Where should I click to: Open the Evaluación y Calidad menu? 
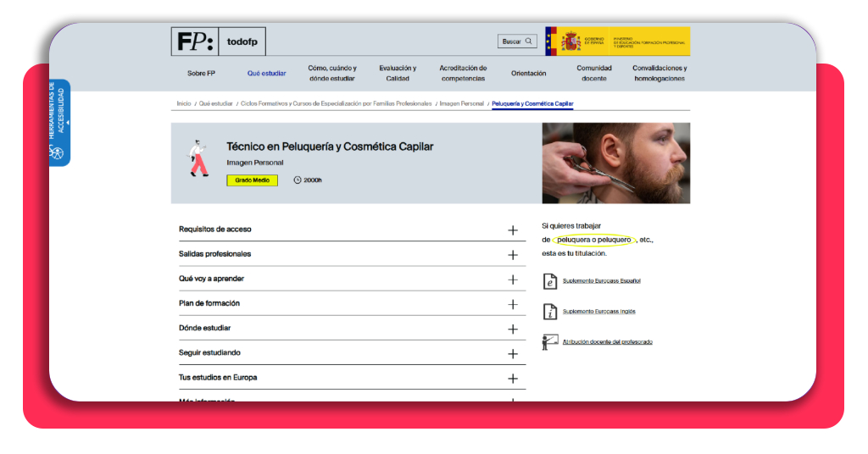[x=398, y=73]
